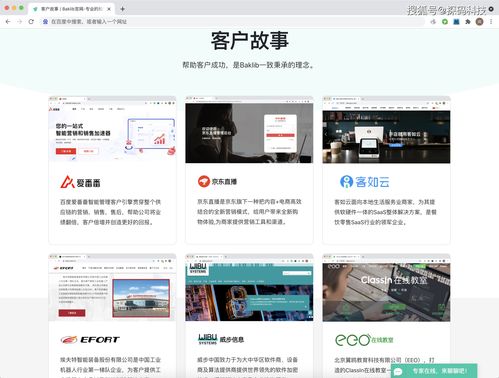499x378 pixels.
Task: Focus the address bar search field
Action: pyautogui.click(x=233, y=22)
